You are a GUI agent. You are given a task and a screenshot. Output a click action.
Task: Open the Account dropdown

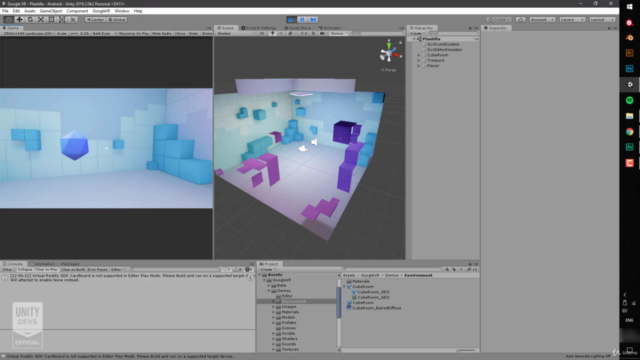click(x=542, y=20)
